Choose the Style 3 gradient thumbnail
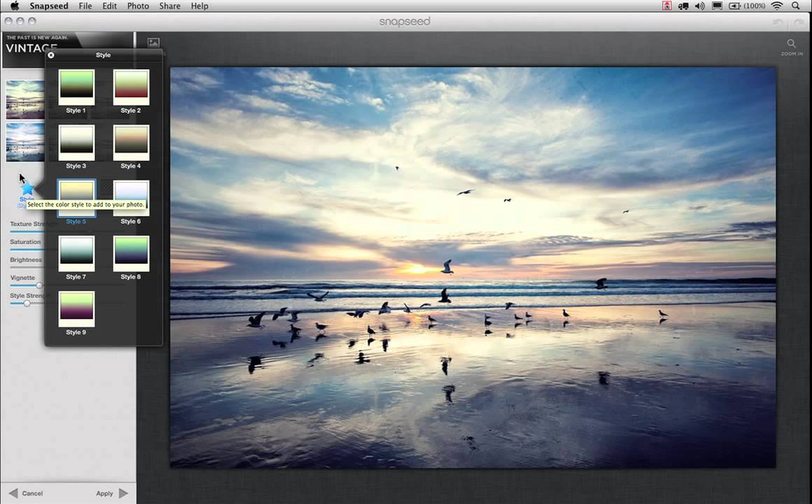Screen dimensions: 812x504 coord(76,142)
